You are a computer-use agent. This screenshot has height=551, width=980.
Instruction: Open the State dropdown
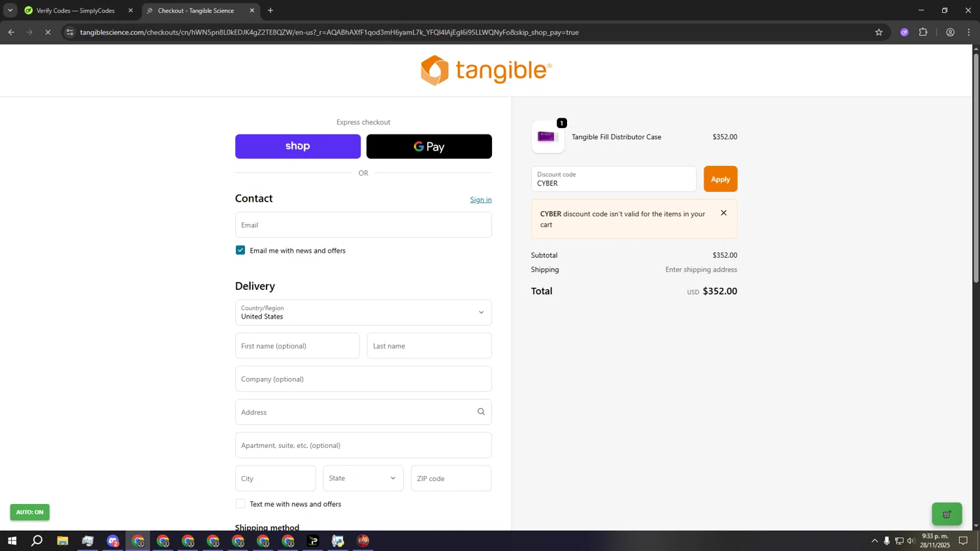(x=363, y=479)
